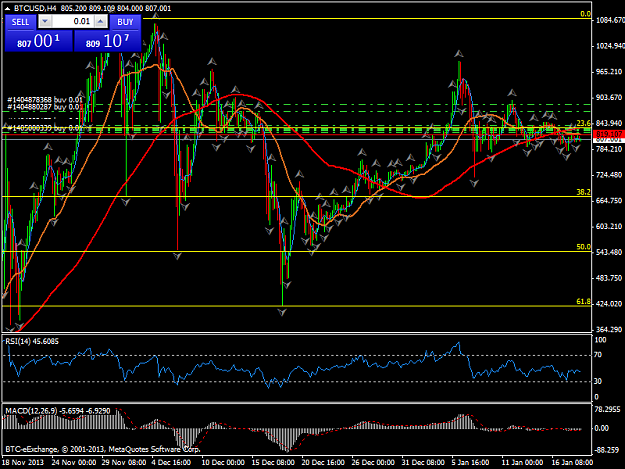Click the 4 Dec 16:00 time label
Viewport: 625px width, 469px height.
[x=171, y=462]
